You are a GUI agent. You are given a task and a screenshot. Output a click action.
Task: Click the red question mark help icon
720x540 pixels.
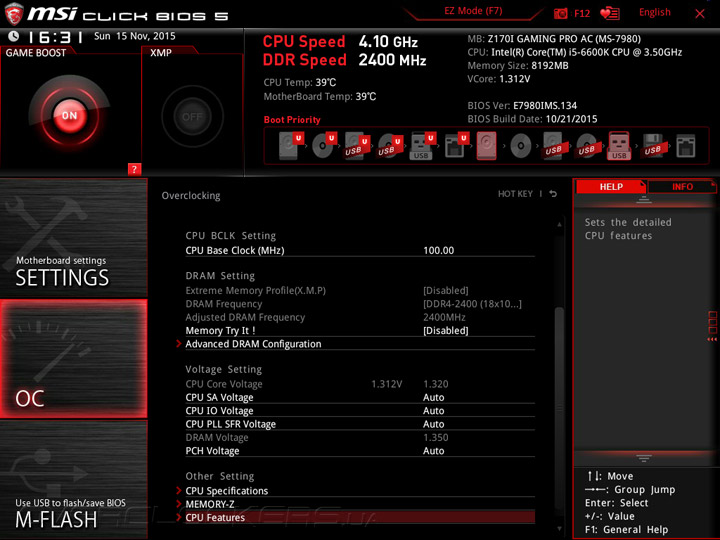pyautogui.click(x=134, y=169)
